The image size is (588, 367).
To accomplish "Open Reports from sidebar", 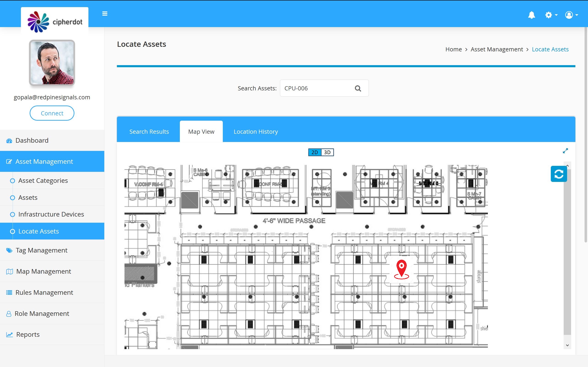I will [x=28, y=334].
